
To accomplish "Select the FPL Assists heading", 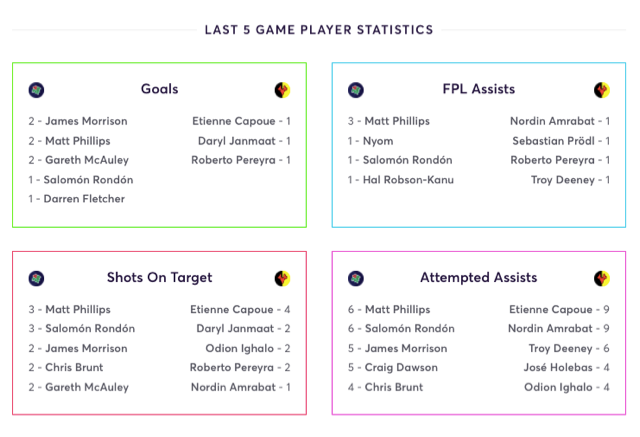I will point(479,89).
